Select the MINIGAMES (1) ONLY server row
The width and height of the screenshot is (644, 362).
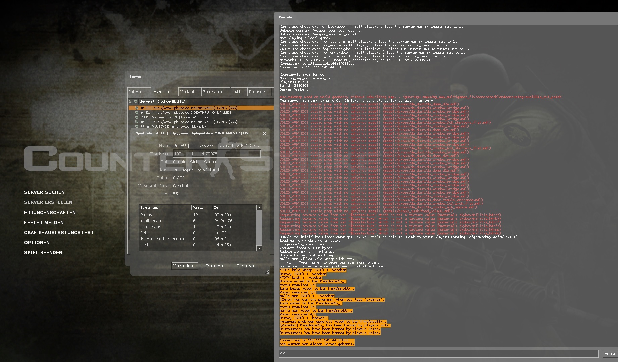[201, 122]
